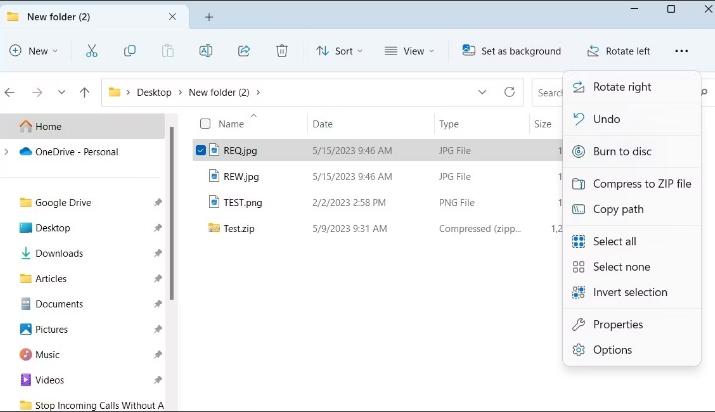The image size is (715, 412).
Task: Add a new tab with plus button
Action: coord(209,17)
